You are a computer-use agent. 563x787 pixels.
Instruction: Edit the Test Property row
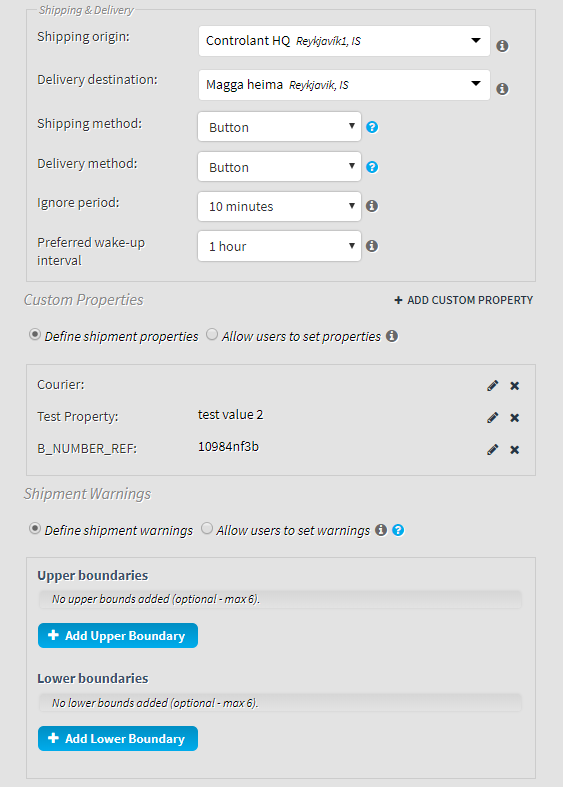(x=493, y=418)
